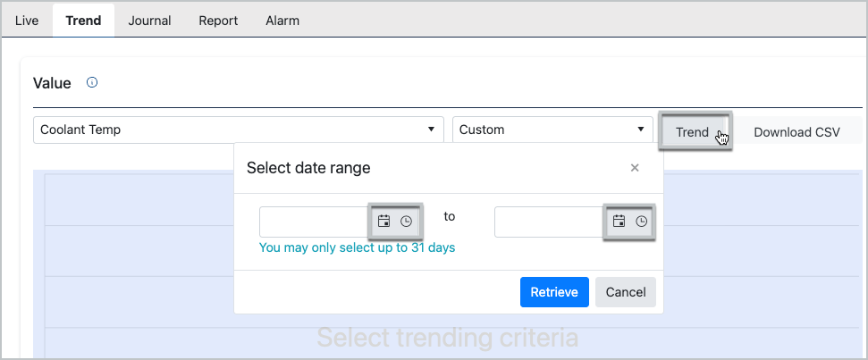Open the end time clock icon
Viewport: 868px width, 360px height.
pyautogui.click(x=641, y=222)
